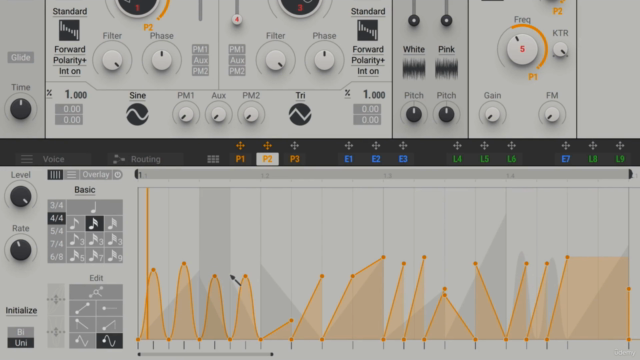Viewport: 640px width, 360px height.
Task: Toggle PM2 on the right oscillator
Action: (237, 71)
